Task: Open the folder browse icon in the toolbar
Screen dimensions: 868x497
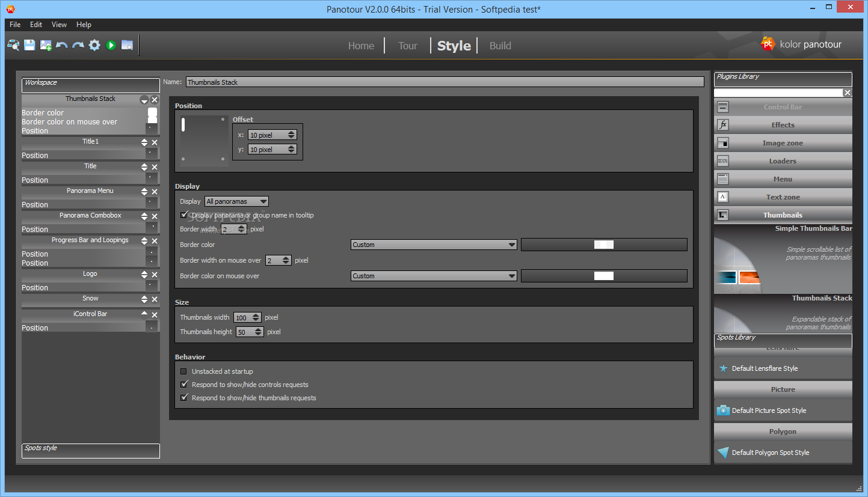Action: [x=127, y=45]
